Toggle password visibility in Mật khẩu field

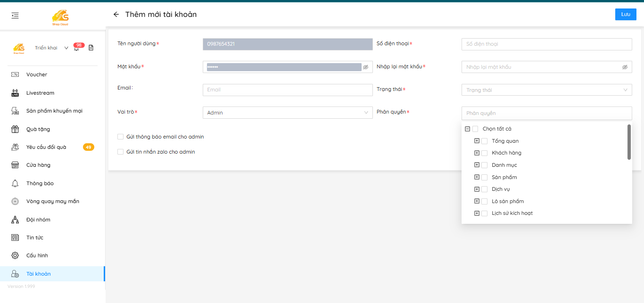click(365, 67)
